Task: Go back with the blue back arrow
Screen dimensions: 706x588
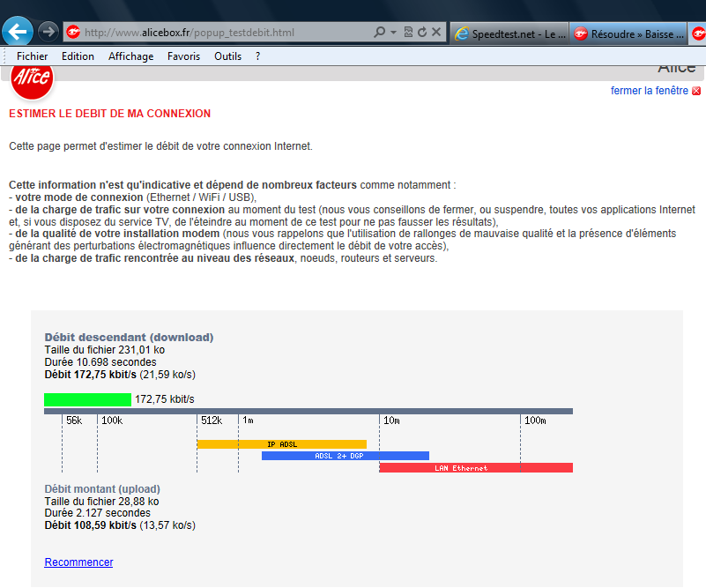Action: tap(18, 32)
